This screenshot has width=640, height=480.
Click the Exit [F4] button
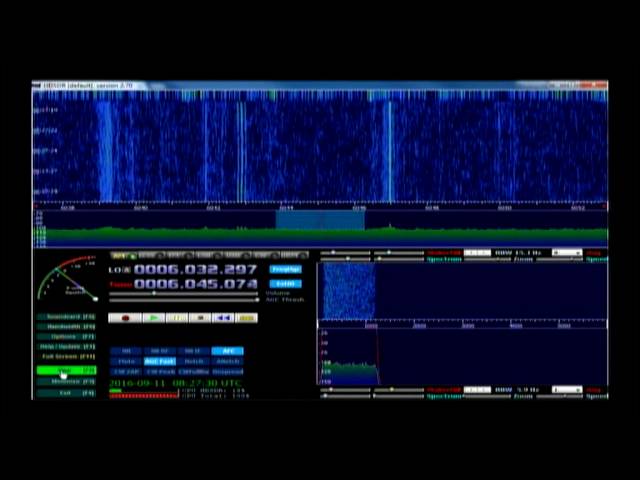66,393
